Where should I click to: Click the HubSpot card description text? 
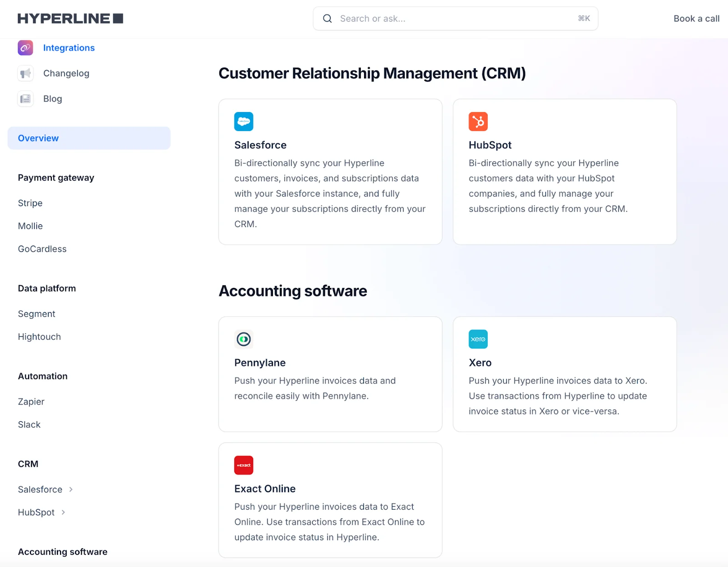[548, 186]
